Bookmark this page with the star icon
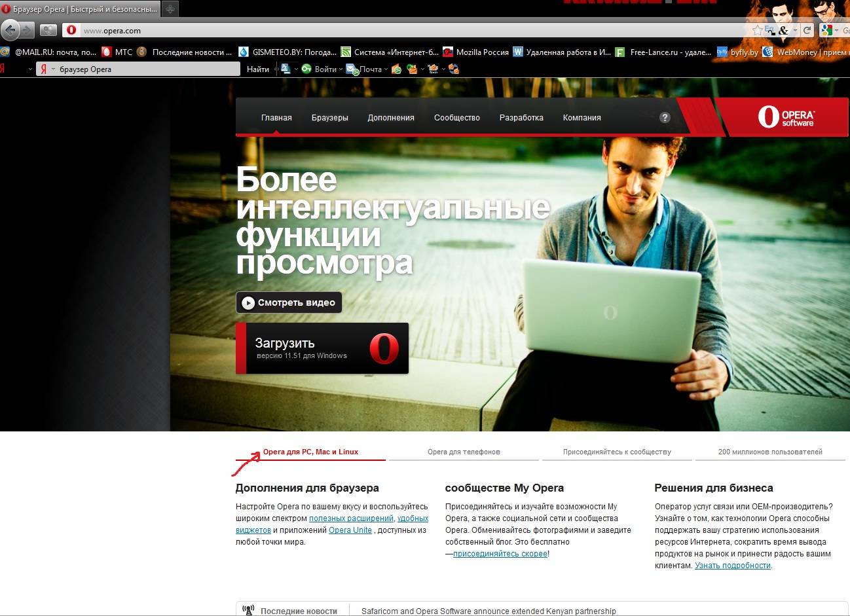 coord(758,30)
